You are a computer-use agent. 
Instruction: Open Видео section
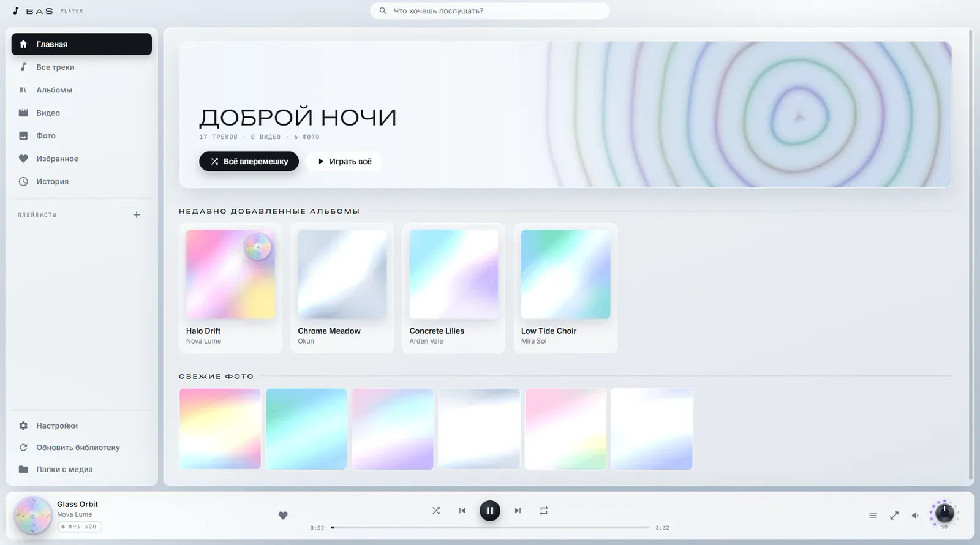[81, 113]
